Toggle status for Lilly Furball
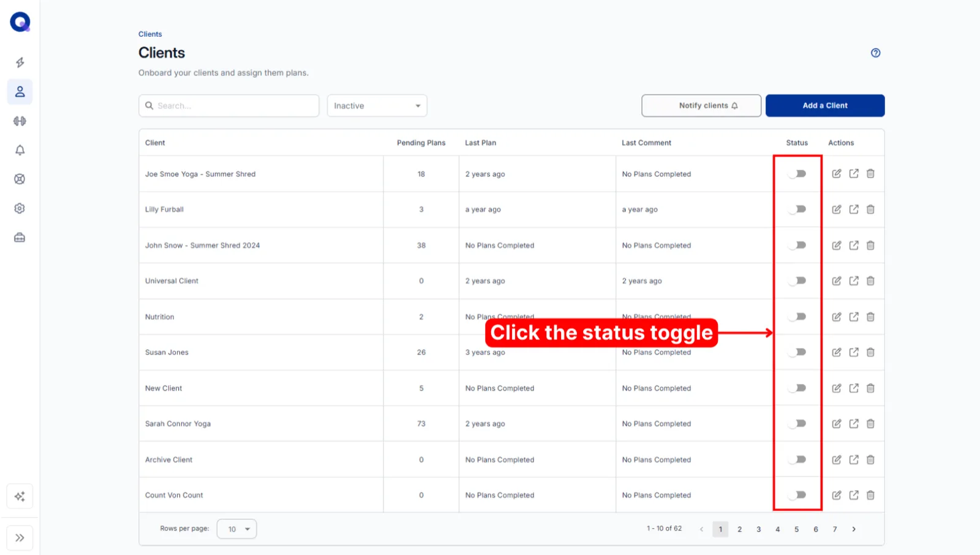 pos(797,210)
